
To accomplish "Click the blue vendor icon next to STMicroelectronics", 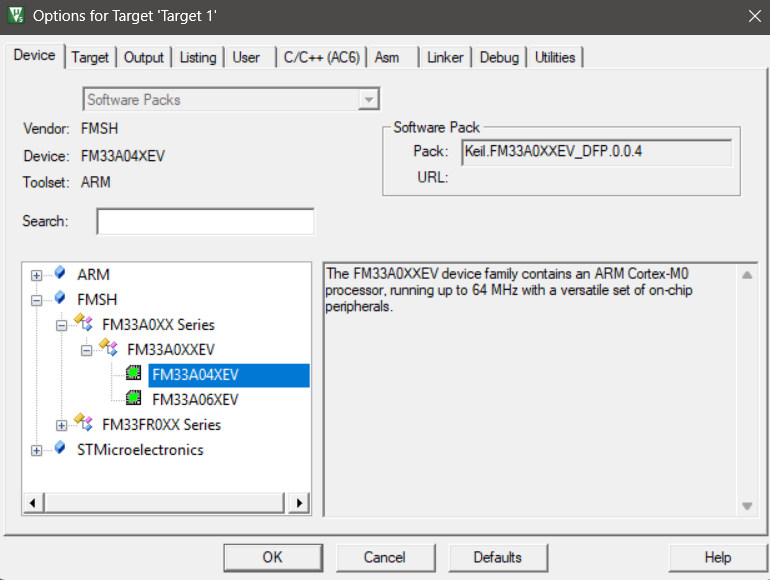I will coord(61,449).
